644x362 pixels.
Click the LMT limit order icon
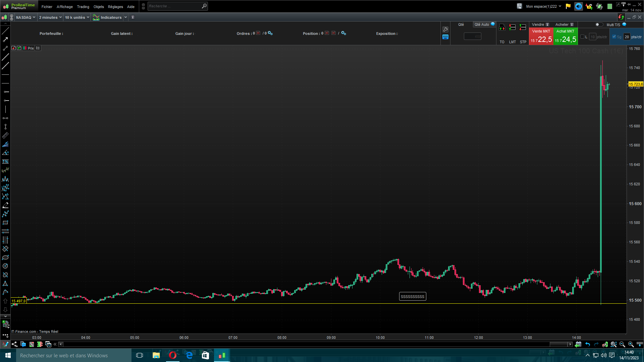point(512,28)
